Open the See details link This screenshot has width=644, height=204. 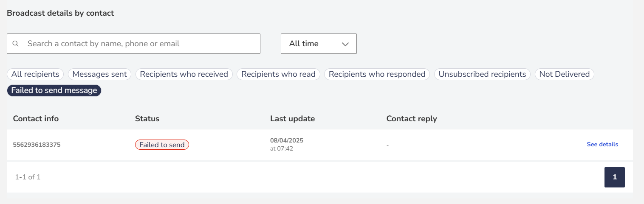(x=602, y=145)
